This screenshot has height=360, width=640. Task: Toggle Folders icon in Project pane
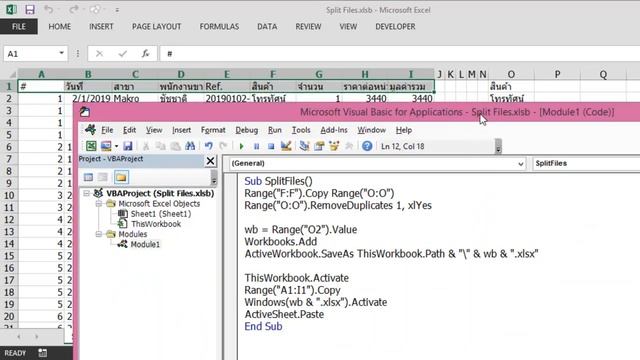tap(121, 177)
